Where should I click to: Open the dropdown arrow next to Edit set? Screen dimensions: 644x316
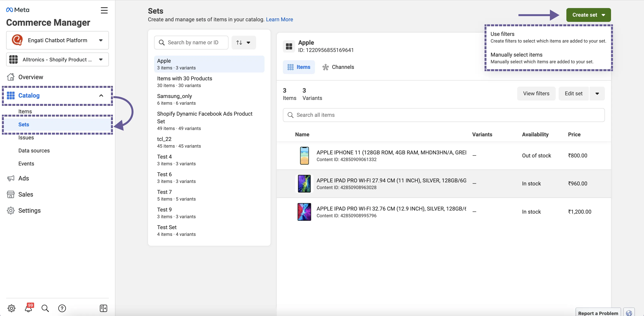coord(597,94)
